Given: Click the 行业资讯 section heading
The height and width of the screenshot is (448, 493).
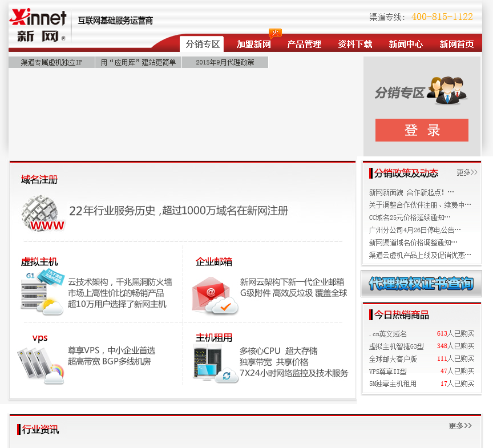Looking at the screenshot, I should point(41,429).
